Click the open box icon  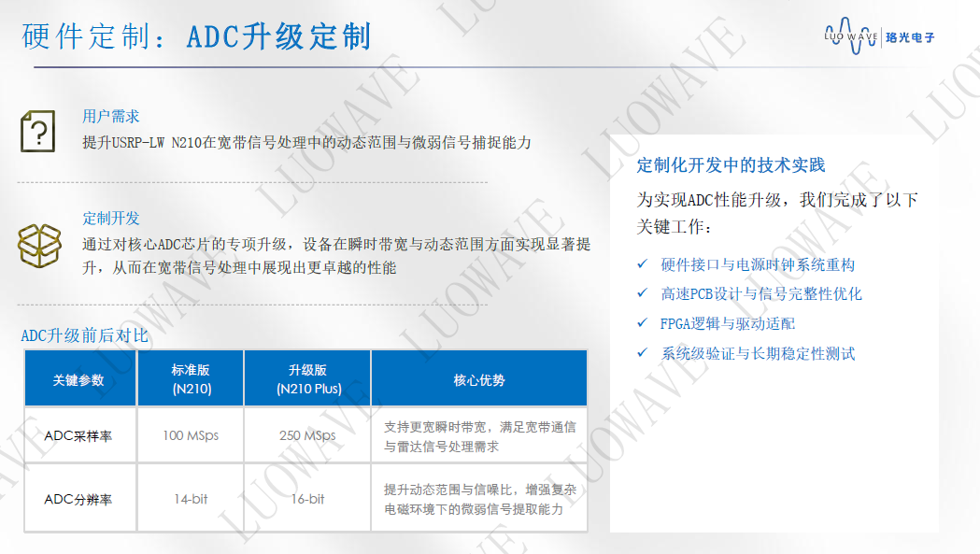[x=38, y=243]
